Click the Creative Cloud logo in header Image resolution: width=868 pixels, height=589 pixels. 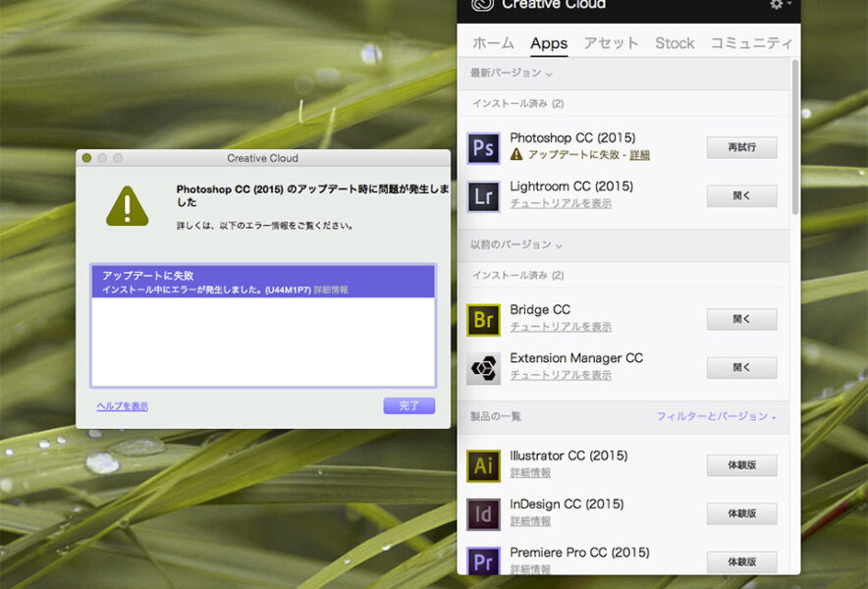(x=481, y=5)
